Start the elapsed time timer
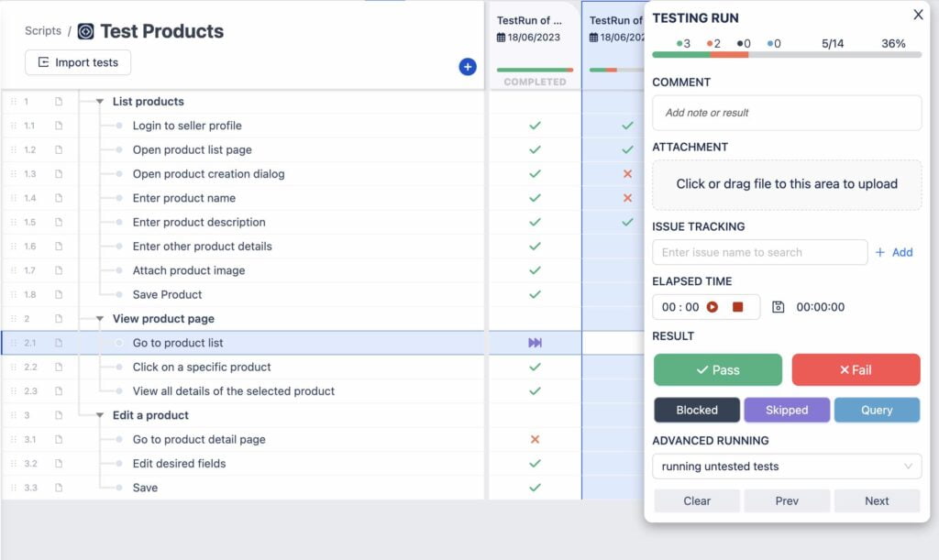Viewport: 939px width, 560px height. coord(713,306)
